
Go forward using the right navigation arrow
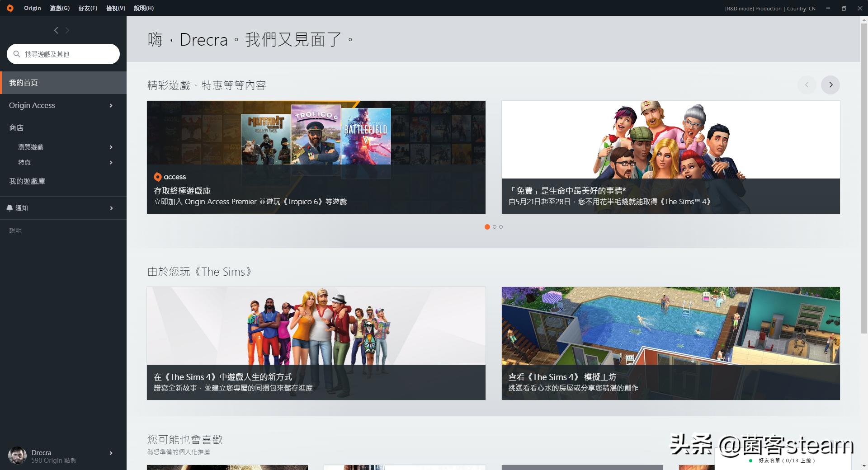coord(67,30)
